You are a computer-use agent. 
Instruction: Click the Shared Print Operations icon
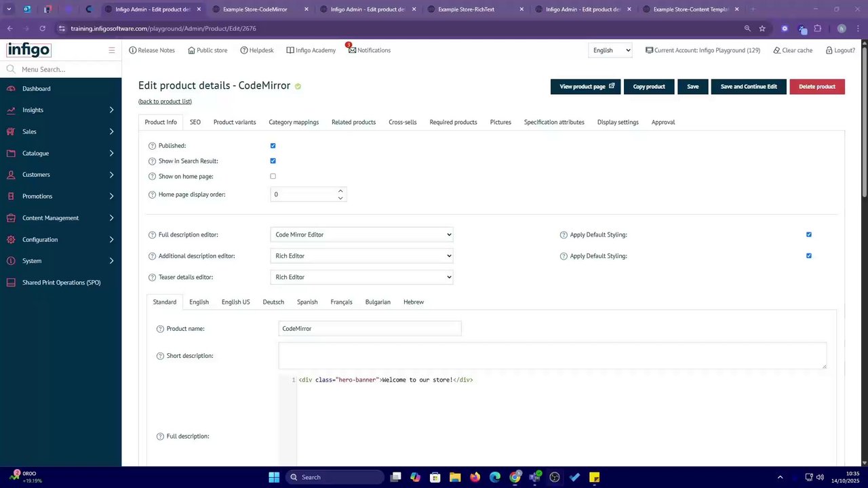tap(11, 283)
